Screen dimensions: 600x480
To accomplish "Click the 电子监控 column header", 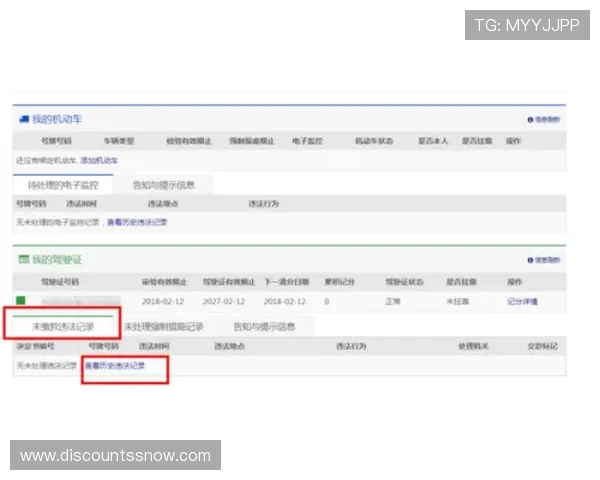I will click(x=307, y=141).
